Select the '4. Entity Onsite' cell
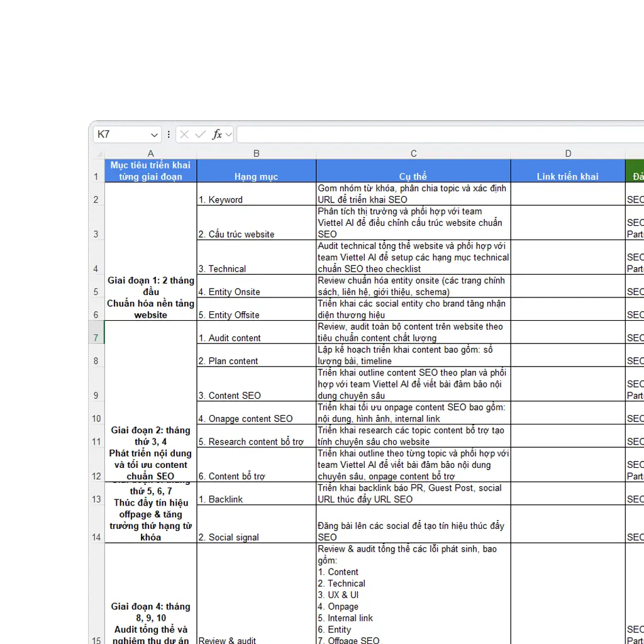 pyautogui.click(x=257, y=286)
